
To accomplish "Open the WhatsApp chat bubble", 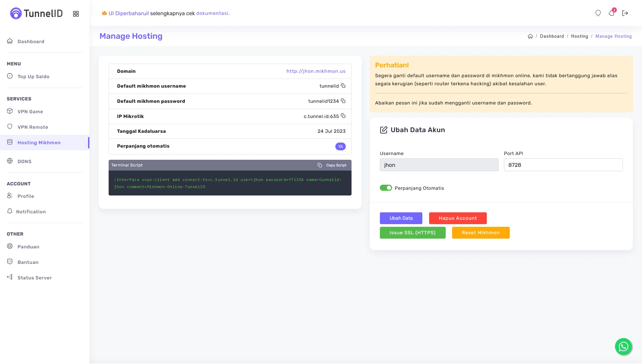I will 623,346.
